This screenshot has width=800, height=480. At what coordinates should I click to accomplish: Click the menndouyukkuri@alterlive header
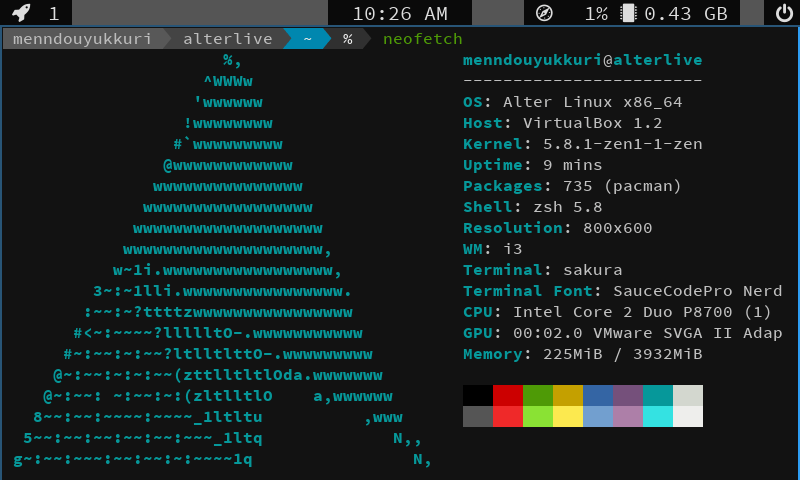click(583, 60)
